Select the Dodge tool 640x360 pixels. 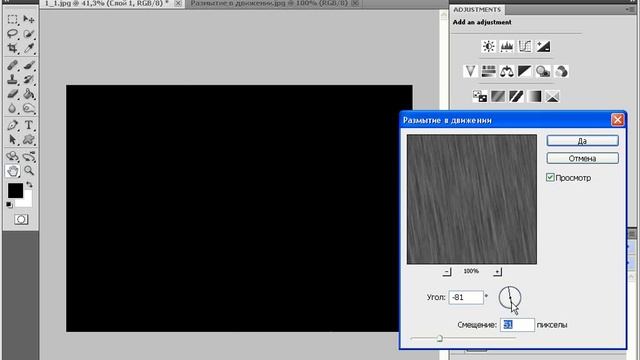point(29,109)
